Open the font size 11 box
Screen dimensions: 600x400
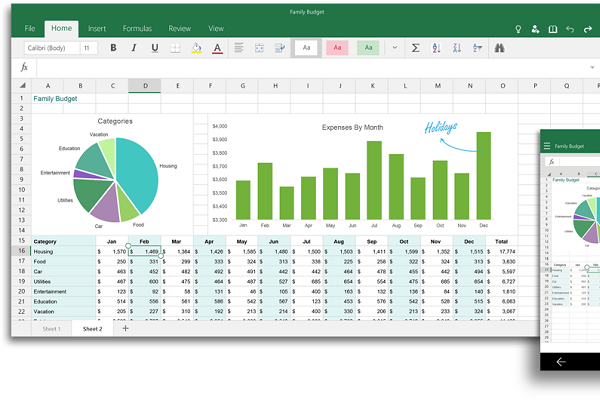[x=88, y=48]
